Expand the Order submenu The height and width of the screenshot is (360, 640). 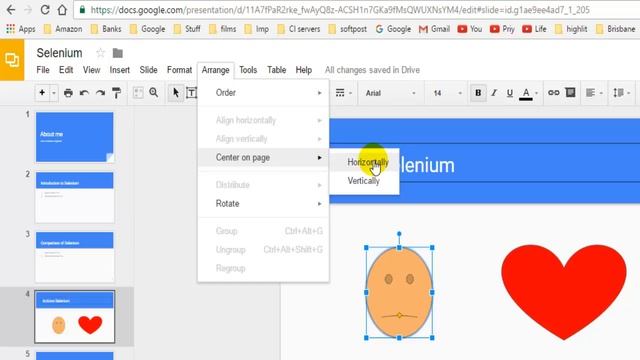tap(263, 93)
